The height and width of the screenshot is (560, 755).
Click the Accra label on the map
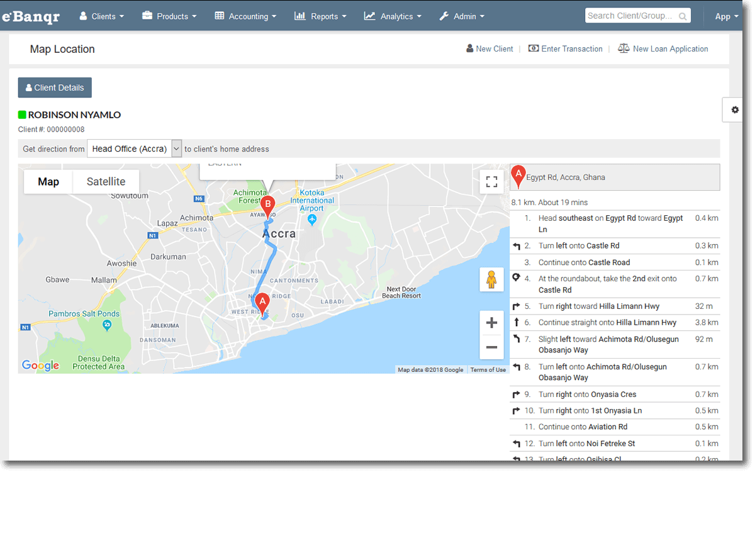pyautogui.click(x=279, y=233)
